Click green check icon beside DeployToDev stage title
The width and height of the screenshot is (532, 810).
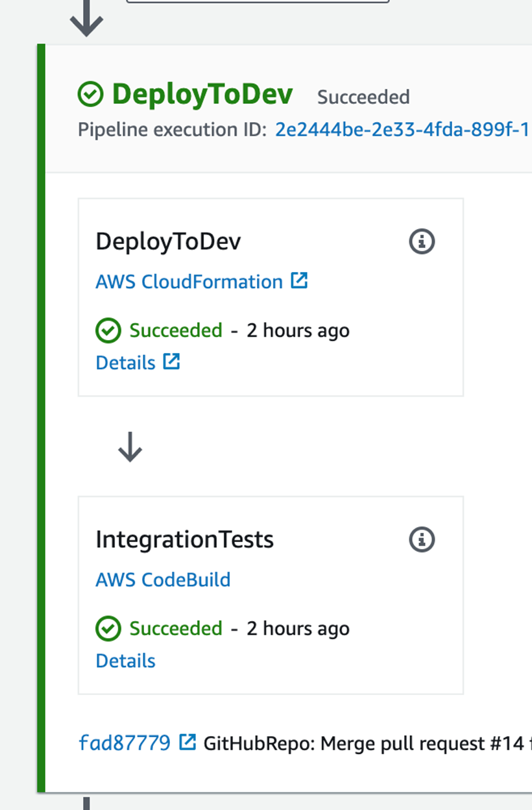(90, 95)
